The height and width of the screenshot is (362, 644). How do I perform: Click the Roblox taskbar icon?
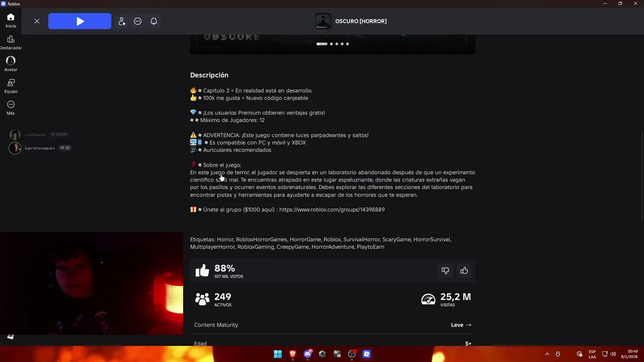pos(367,354)
